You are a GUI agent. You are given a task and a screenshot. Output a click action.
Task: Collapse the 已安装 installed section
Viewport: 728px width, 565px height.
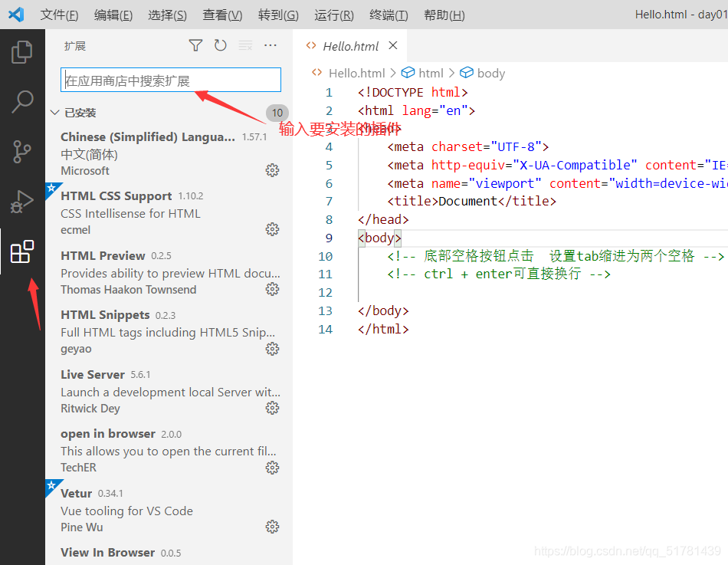point(54,113)
